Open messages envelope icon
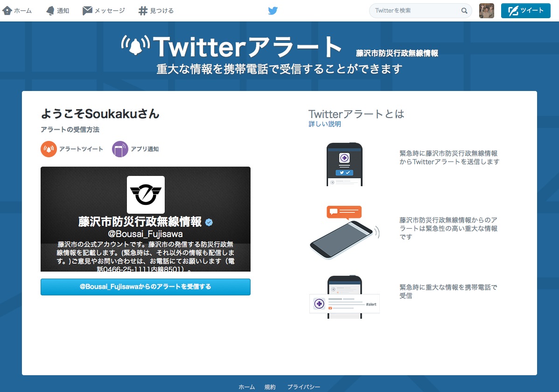Image resolution: width=559 pixels, height=392 pixels. point(87,11)
